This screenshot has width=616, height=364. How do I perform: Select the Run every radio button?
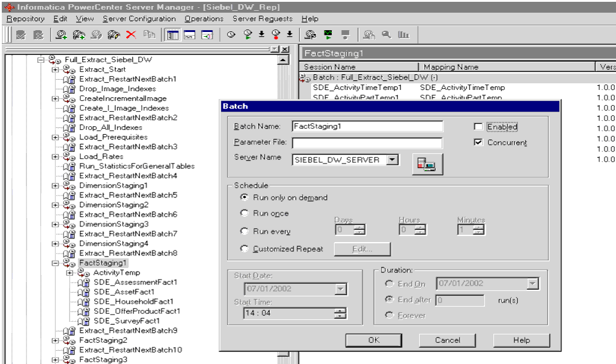(x=245, y=231)
